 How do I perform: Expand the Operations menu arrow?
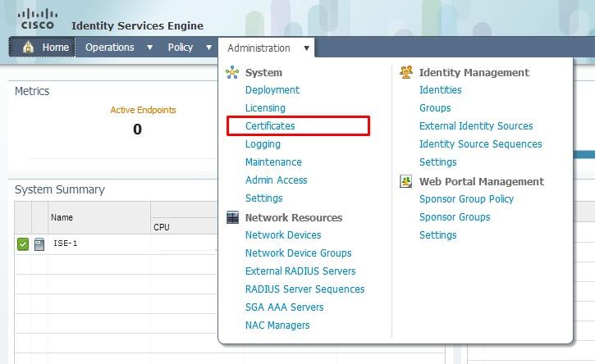click(x=150, y=48)
